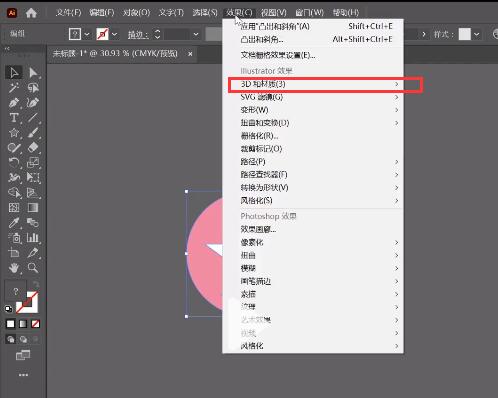Open the control bar style swatch
The image size is (498, 398).
[465, 34]
